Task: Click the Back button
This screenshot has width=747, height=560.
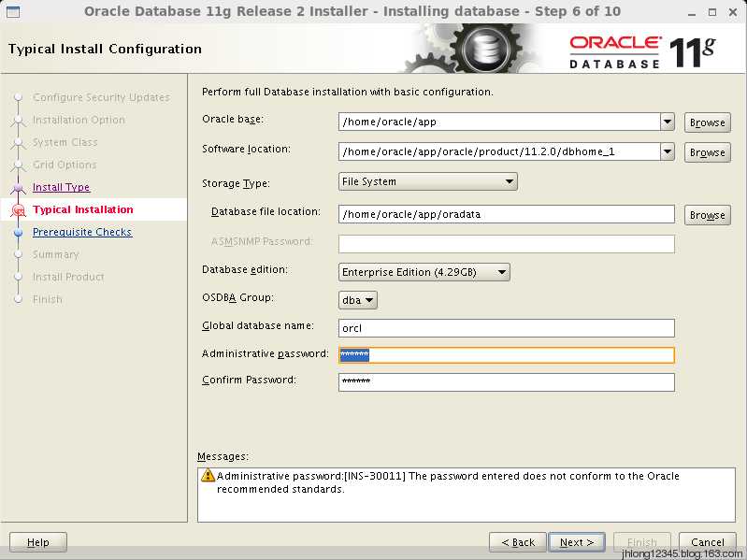Action: pyautogui.click(x=518, y=542)
